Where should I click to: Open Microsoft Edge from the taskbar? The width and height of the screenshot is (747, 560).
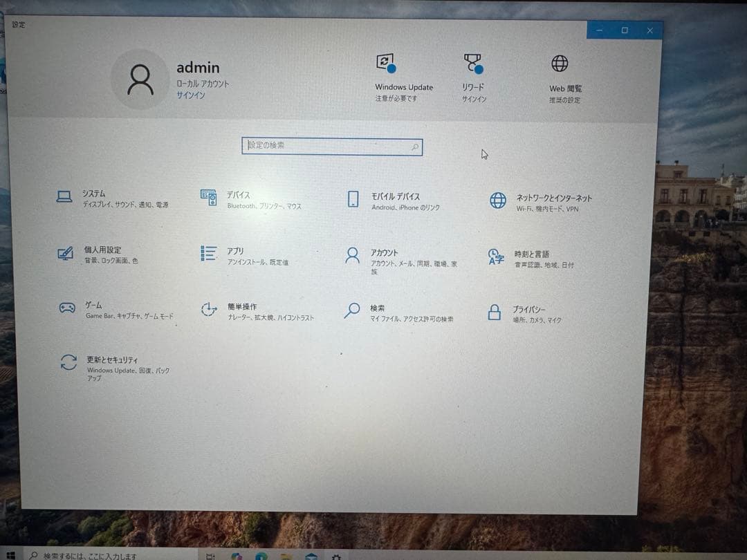point(261,556)
